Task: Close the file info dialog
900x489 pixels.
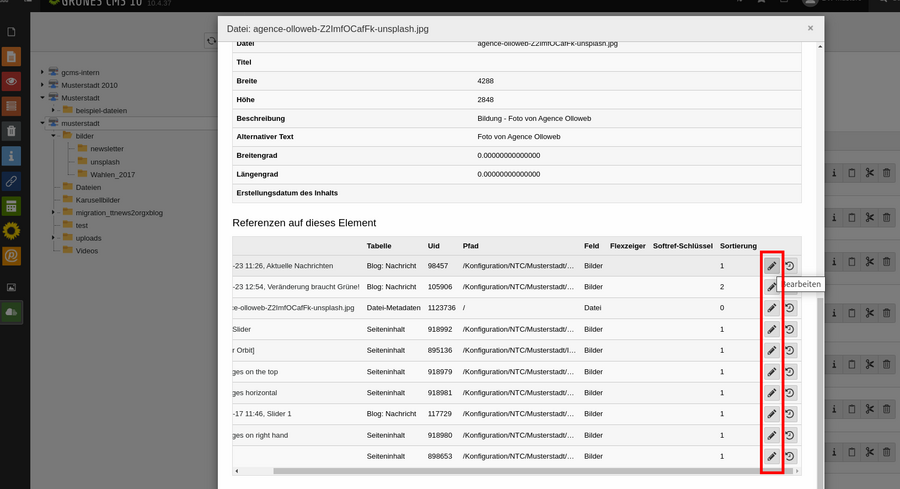Action: click(810, 28)
